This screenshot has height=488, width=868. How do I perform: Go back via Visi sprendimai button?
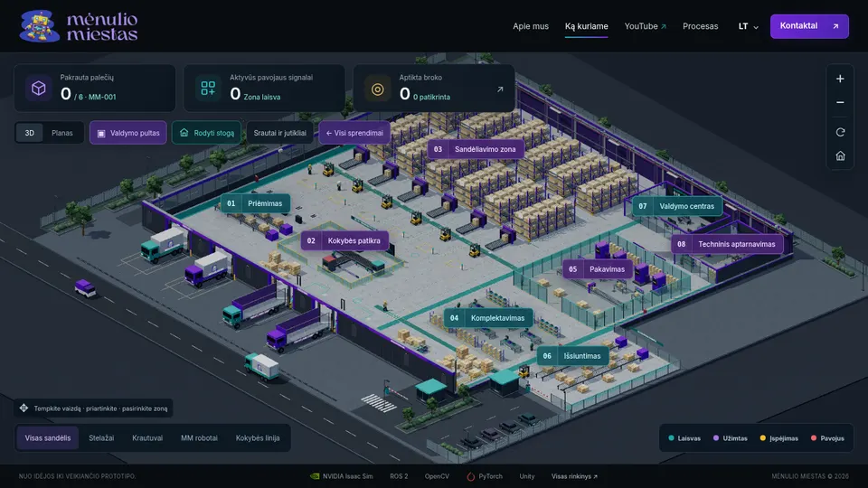click(x=354, y=133)
